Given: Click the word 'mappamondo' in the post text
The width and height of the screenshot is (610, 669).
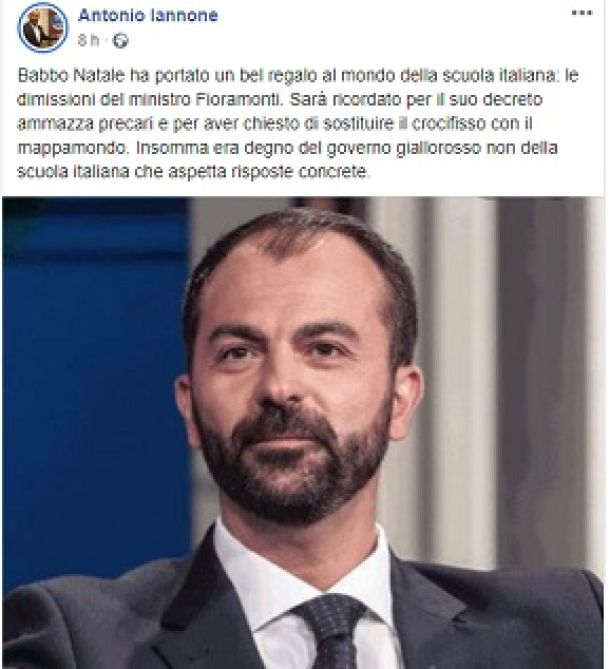Looking at the screenshot, I should click(73, 148).
